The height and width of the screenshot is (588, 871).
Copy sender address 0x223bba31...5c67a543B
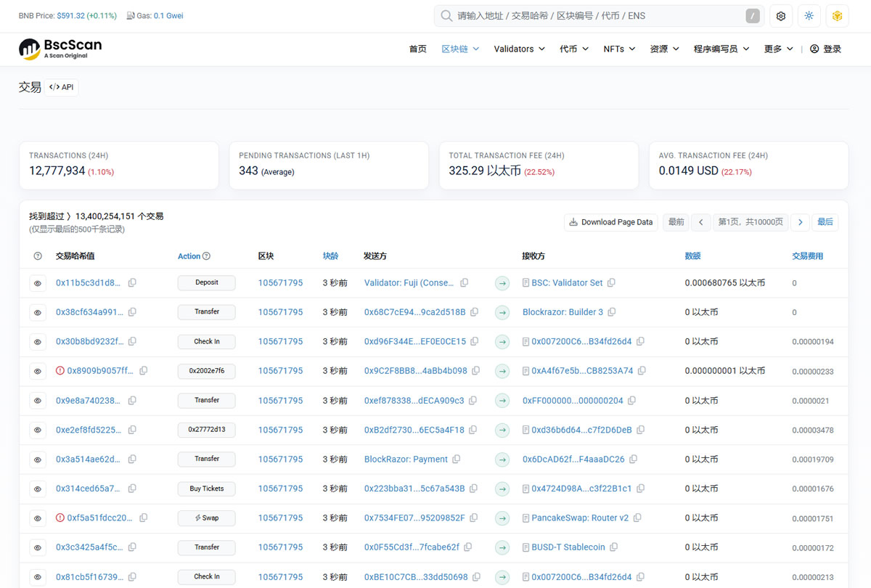click(x=474, y=489)
